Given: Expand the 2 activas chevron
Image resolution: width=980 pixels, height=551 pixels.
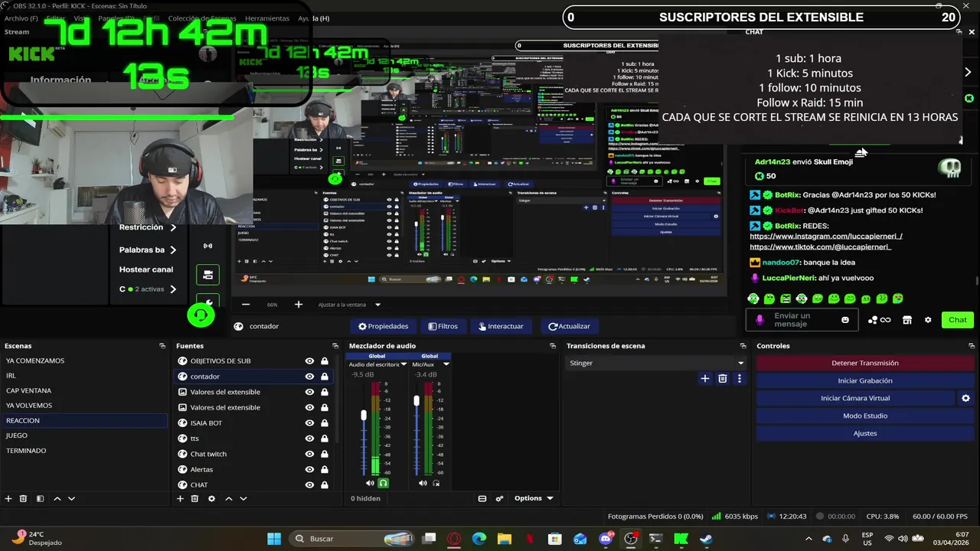Looking at the screenshot, I should 173,289.
